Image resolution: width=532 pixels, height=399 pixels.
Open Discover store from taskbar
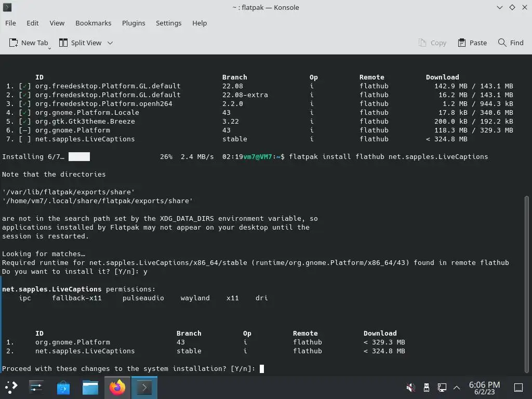[63, 387]
